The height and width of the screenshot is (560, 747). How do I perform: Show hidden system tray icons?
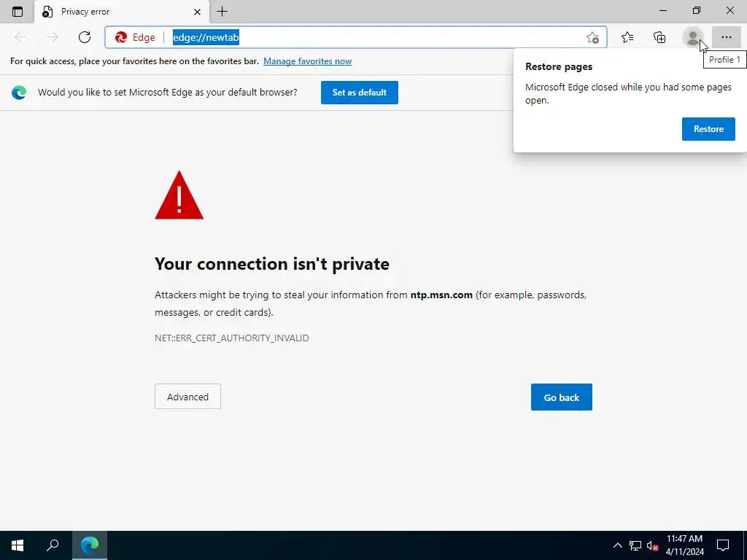pos(617,545)
